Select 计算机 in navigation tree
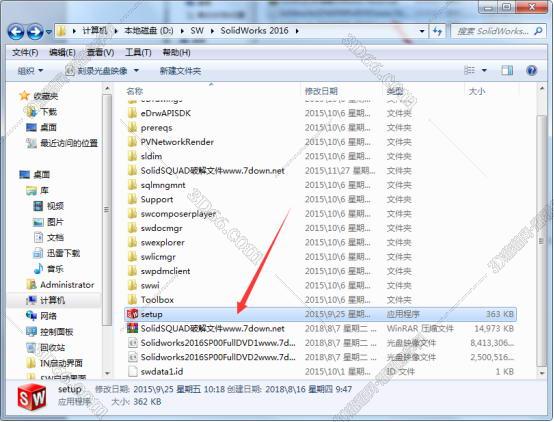Screen dimensions: 554x422 (46, 300)
